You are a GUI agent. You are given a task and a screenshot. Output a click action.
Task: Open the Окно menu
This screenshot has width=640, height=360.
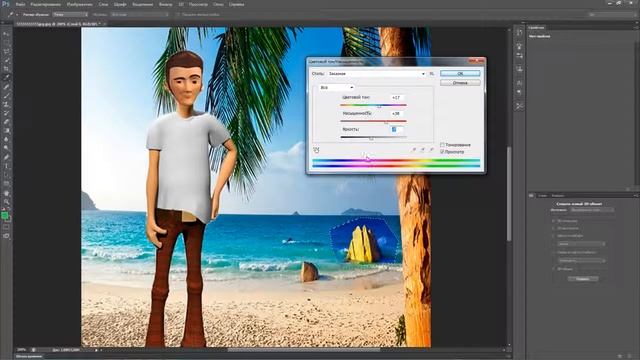tap(218, 4)
